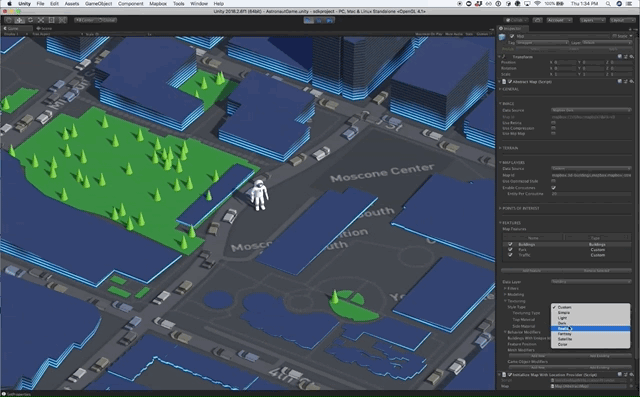Open the Component menu
The image size is (640, 397).
pos(131,4)
